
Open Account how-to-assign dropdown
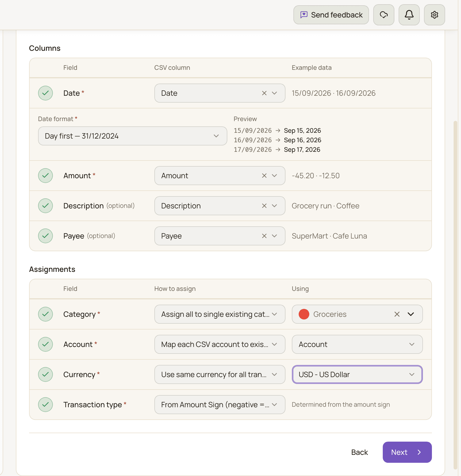pyautogui.click(x=220, y=344)
